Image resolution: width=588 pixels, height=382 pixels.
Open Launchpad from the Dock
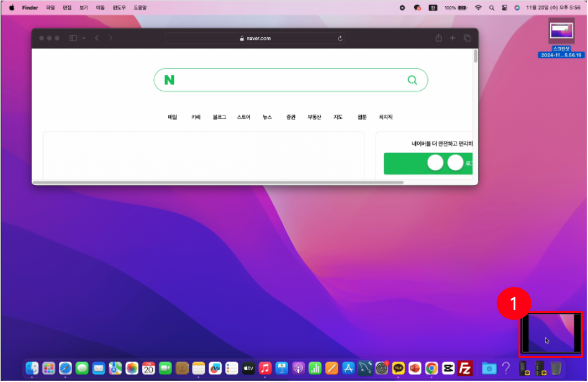[48, 368]
